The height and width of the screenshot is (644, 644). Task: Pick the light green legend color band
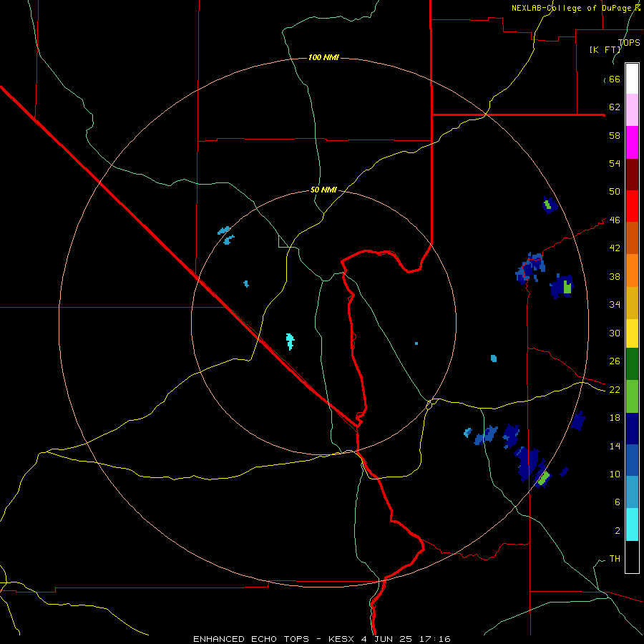632,396
